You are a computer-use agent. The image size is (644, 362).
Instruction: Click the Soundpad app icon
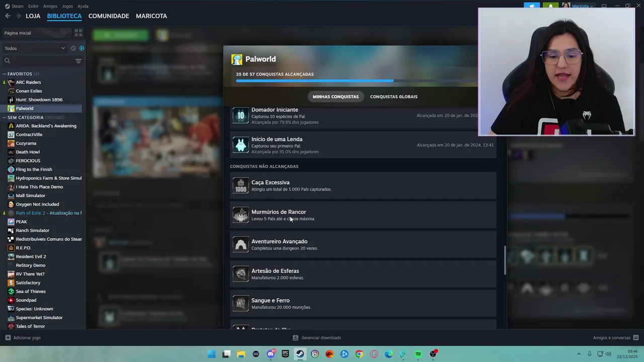(11, 300)
